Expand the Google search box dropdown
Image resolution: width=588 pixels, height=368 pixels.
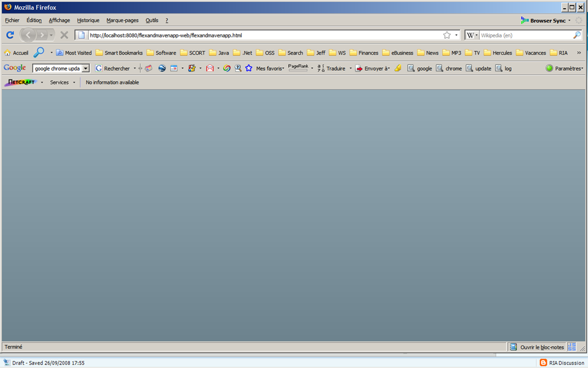point(86,68)
